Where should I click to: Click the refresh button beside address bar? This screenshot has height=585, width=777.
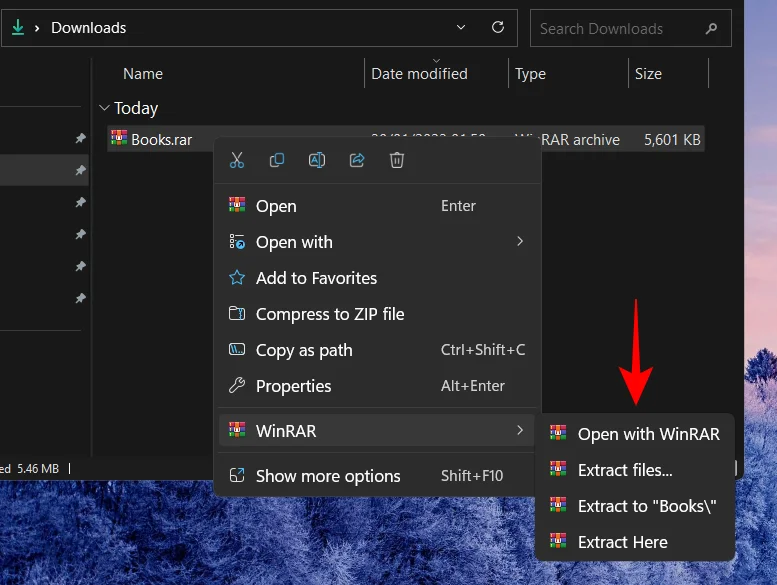tap(498, 28)
